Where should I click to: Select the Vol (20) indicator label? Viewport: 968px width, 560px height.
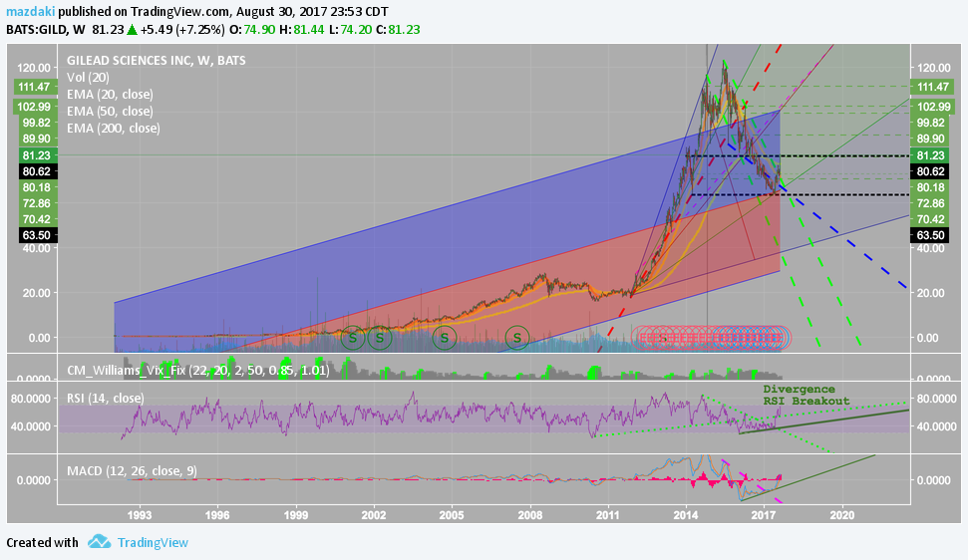coord(89,77)
